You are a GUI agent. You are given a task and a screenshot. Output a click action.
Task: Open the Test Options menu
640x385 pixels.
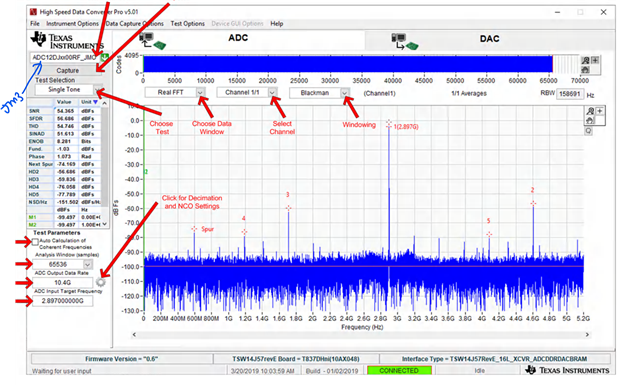(x=187, y=24)
